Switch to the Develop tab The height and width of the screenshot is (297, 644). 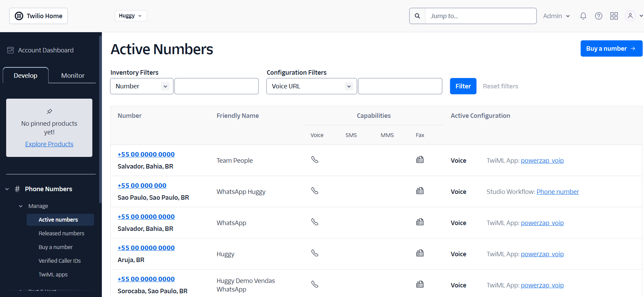(x=26, y=75)
